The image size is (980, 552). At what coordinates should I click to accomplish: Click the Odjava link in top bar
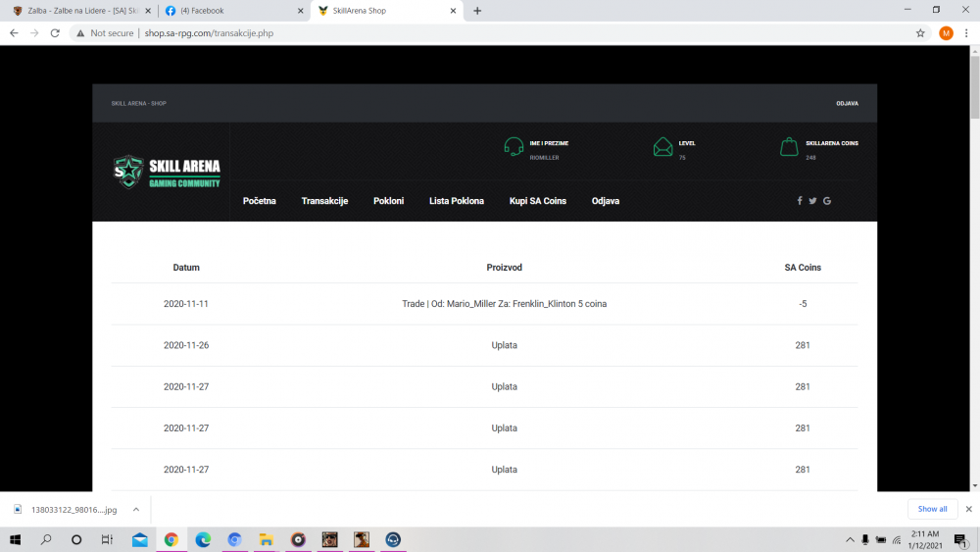tap(847, 103)
